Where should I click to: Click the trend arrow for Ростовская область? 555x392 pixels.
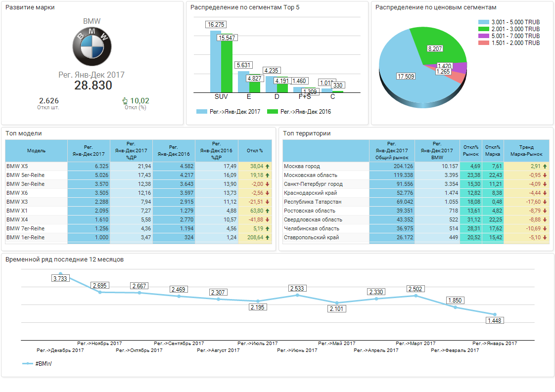click(545, 211)
